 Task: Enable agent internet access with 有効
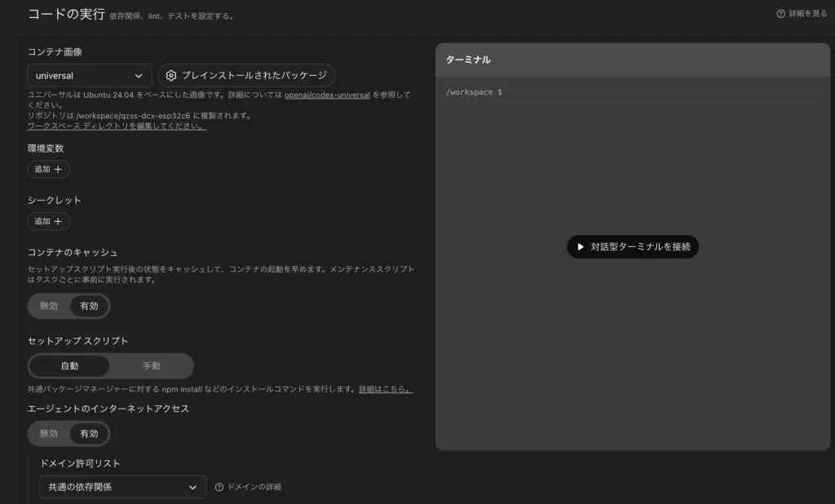89,433
